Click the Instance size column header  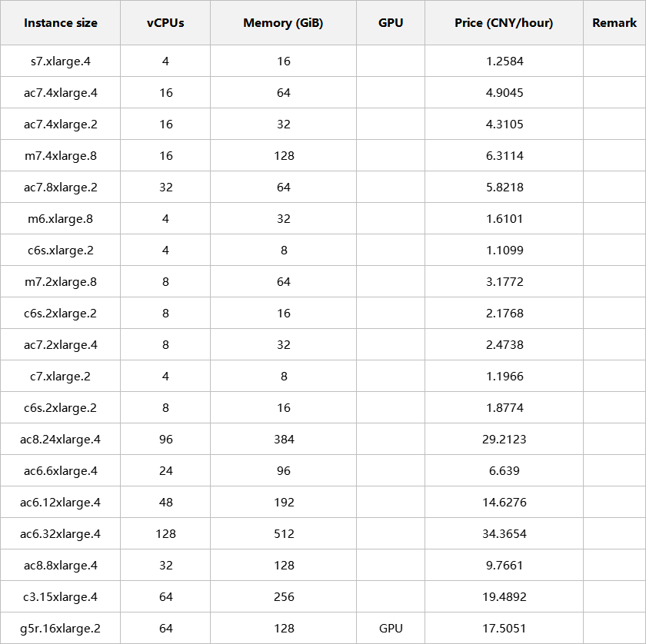(61, 22)
